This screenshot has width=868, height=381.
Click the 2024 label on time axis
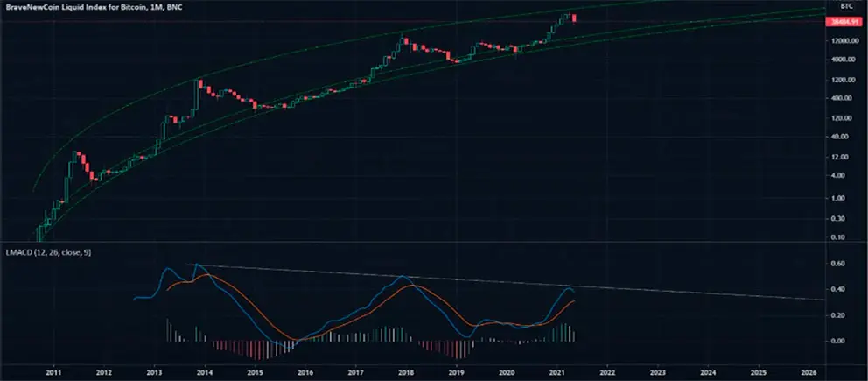(x=709, y=372)
